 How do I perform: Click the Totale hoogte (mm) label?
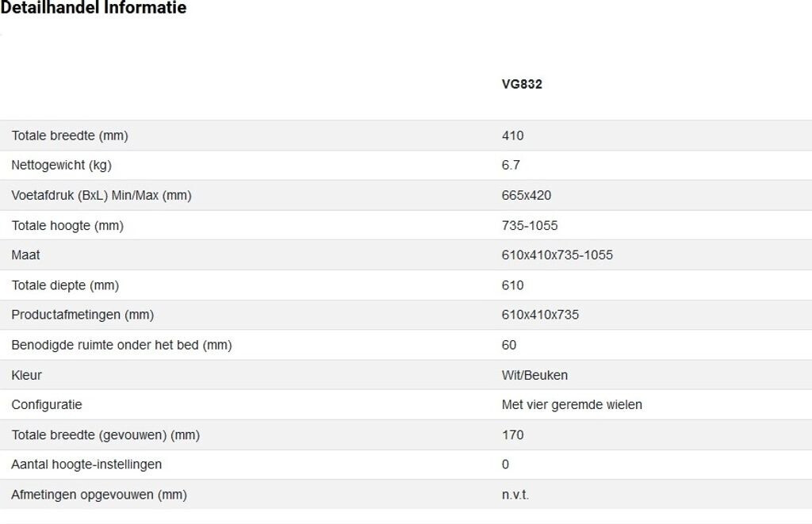pyautogui.click(x=67, y=226)
